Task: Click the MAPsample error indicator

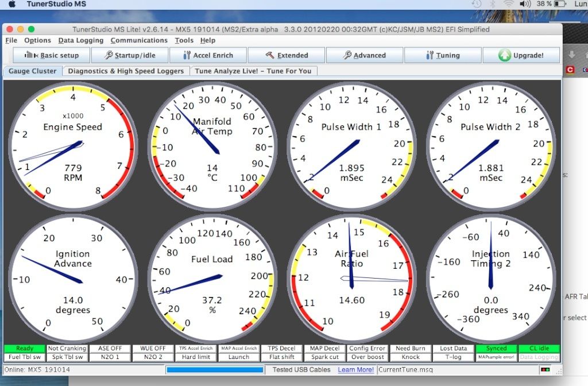Action: point(497,357)
